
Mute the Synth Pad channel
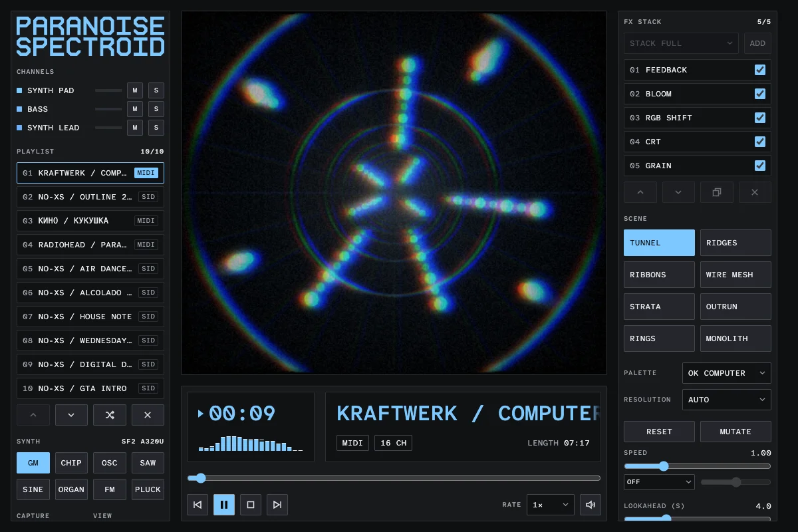click(x=135, y=90)
